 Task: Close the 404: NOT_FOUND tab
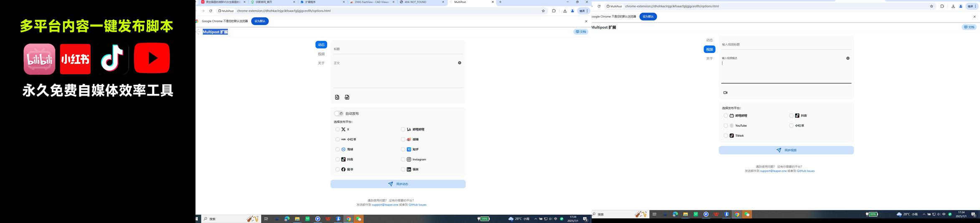[x=443, y=2]
